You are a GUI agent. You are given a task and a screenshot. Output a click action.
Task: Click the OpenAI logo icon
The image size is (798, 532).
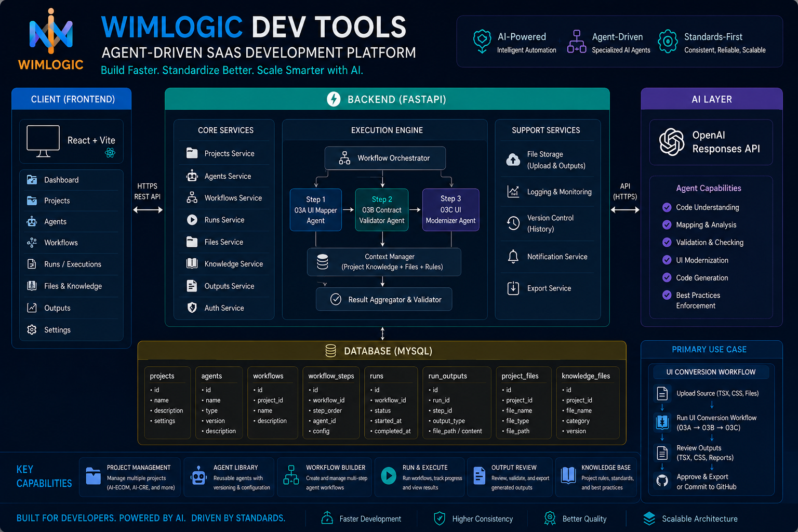(672, 142)
